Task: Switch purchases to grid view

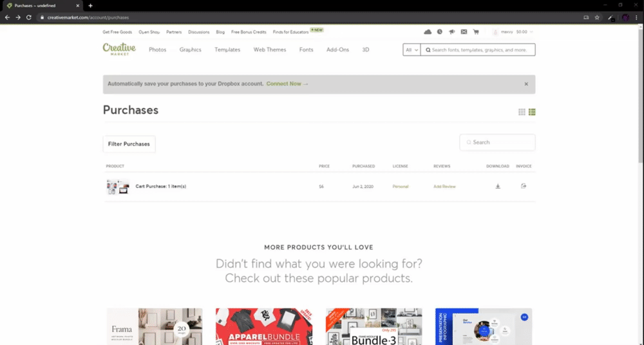Action: [522, 112]
